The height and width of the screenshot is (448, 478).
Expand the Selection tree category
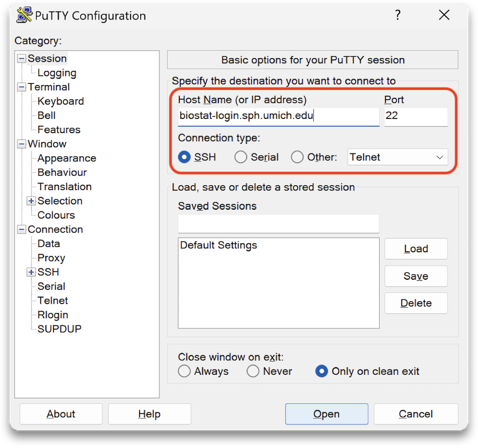point(31,201)
